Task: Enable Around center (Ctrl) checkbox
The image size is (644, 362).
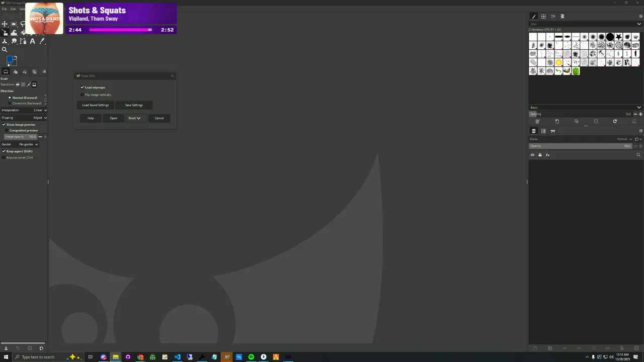Action: 4,157
